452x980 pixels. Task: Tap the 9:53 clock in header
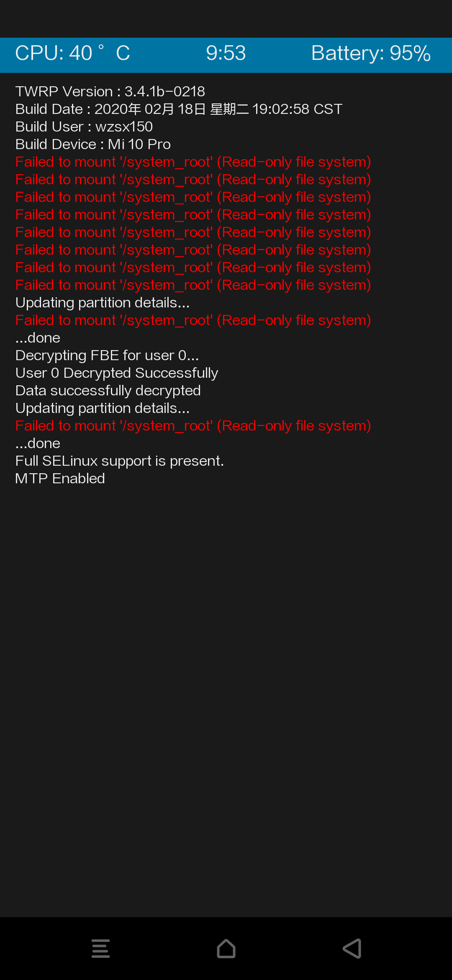pyautogui.click(x=226, y=53)
